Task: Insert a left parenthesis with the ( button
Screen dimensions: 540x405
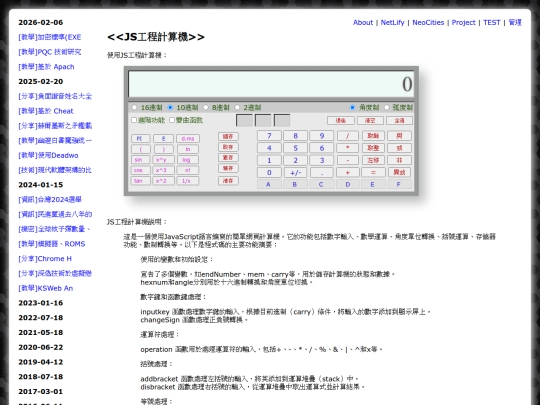Action: pyautogui.click(x=141, y=149)
